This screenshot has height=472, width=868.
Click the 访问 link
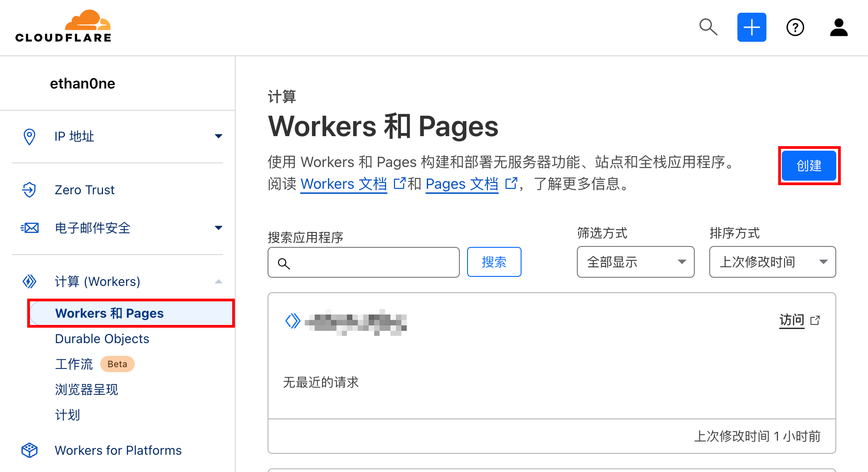click(791, 320)
